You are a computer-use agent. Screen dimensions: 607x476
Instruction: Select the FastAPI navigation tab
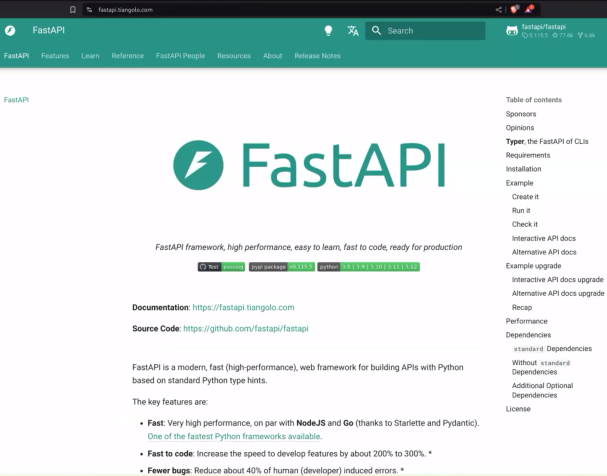coord(16,56)
